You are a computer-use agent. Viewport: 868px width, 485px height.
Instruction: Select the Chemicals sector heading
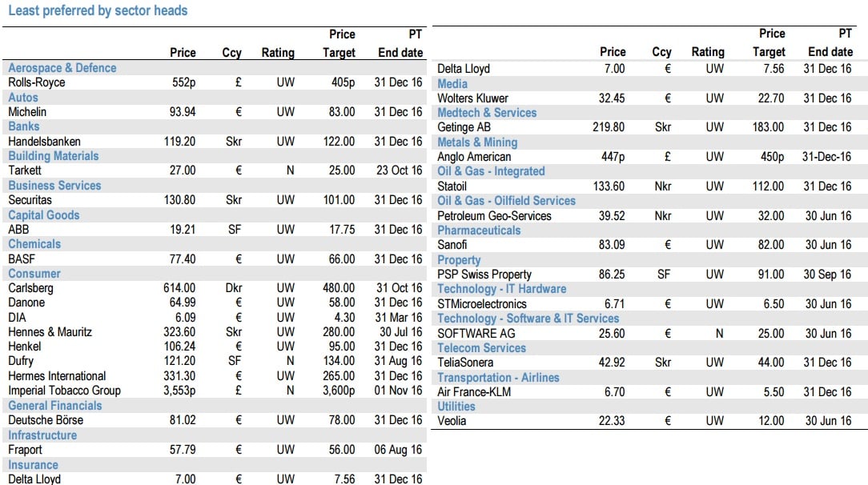[x=34, y=244]
